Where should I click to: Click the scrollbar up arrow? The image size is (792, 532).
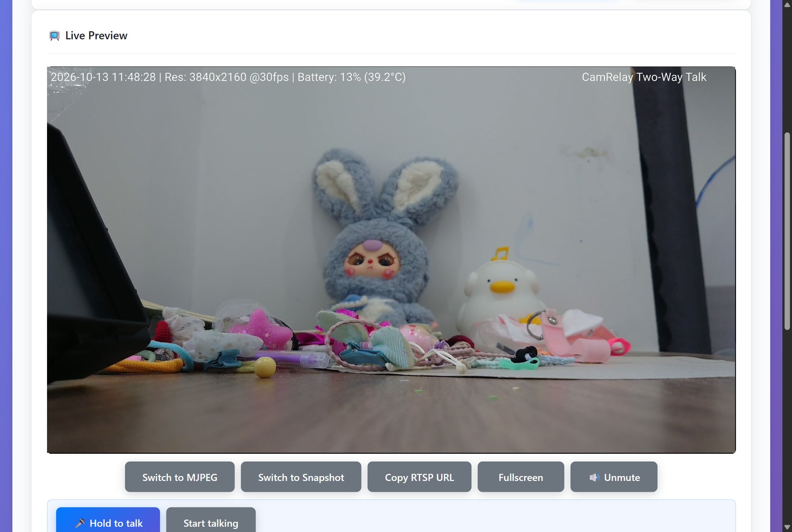pos(787,4)
